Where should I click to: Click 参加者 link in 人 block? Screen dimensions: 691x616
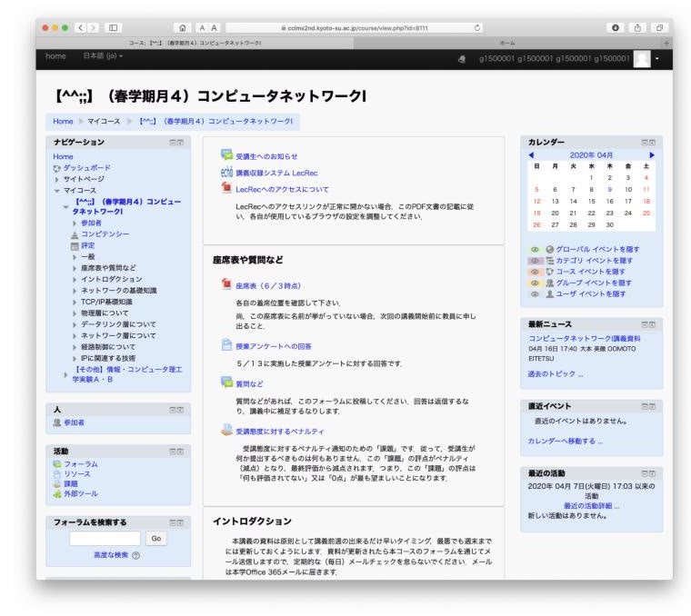(x=74, y=422)
